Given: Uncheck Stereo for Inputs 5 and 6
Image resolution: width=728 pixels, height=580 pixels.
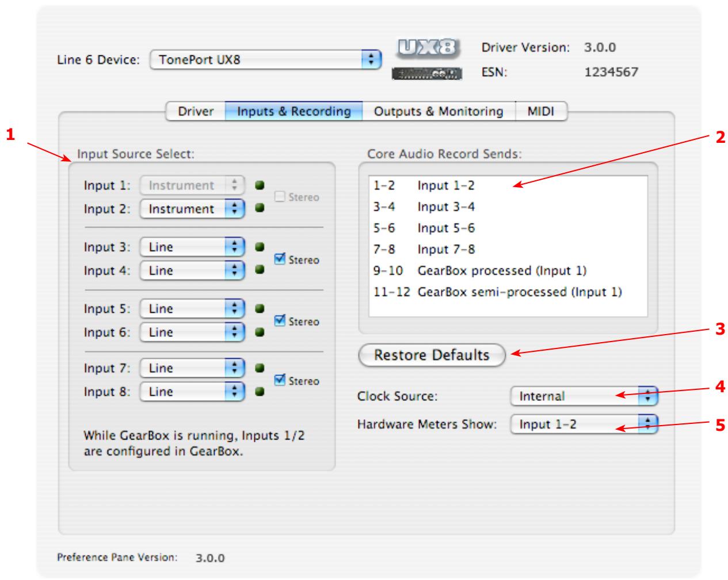Looking at the screenshot, I should pyautogui.click(x=280, y=321).
